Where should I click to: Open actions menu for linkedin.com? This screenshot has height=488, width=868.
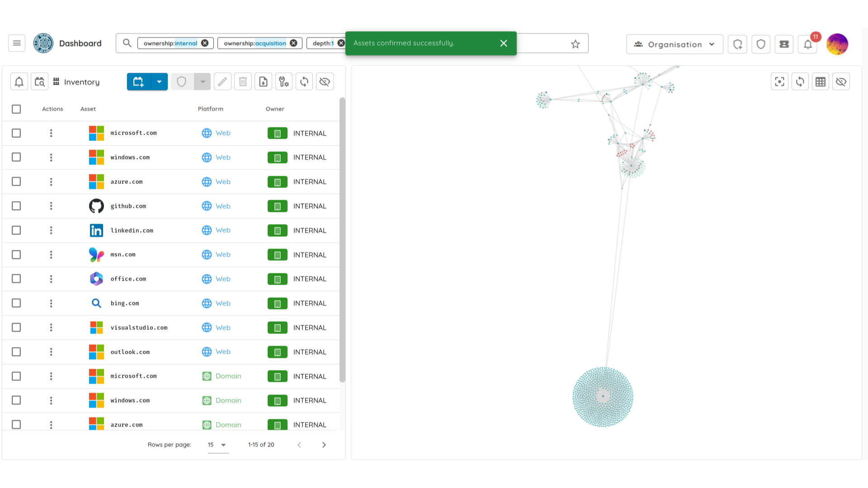(51, 230)
